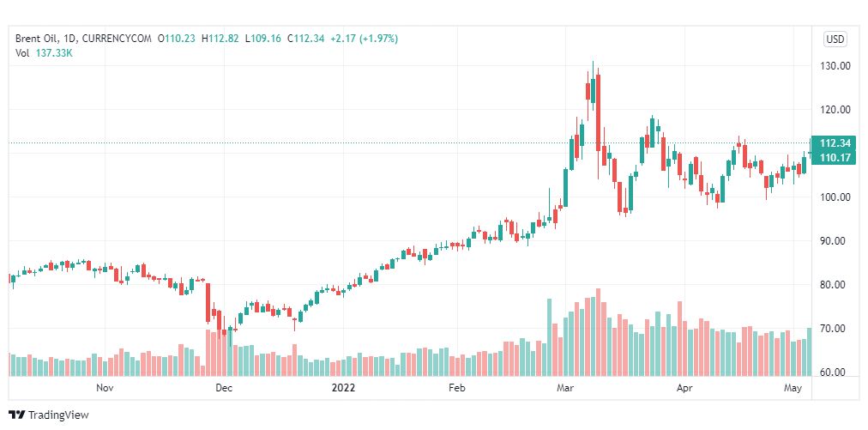Viewport: 868px width, 430px height.
Task: Click the +2.17 (+1.97%) change value
Action: pos(364,39)
